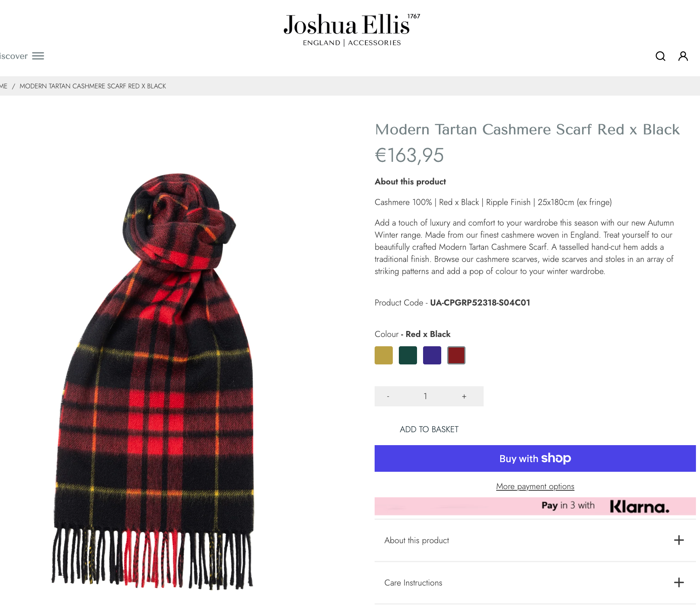Increase quantity with the plus button

pos(464,396)
